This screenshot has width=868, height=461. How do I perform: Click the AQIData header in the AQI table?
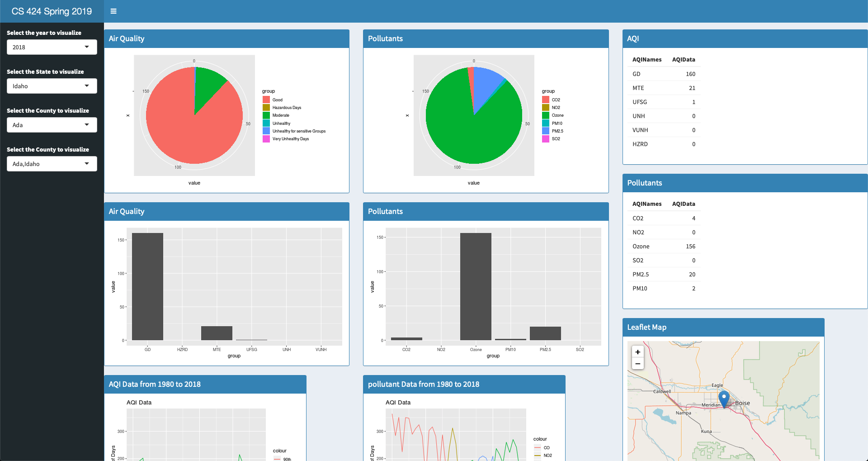684,60
